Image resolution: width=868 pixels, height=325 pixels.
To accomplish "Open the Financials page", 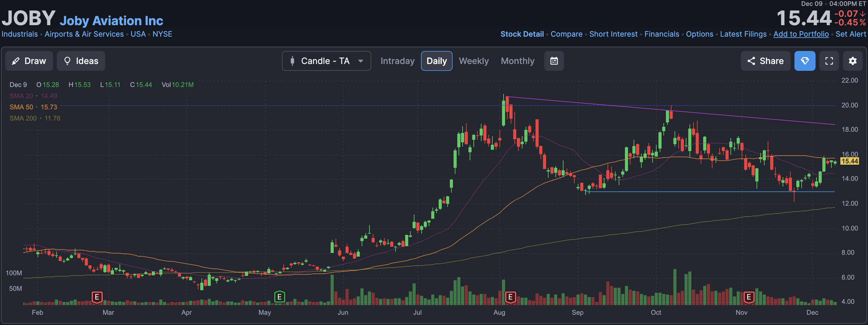I will coord(662,34).
